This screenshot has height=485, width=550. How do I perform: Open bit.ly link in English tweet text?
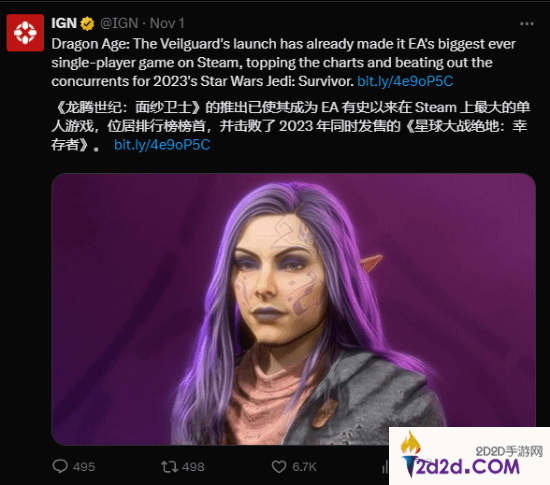tap(405, 81)
